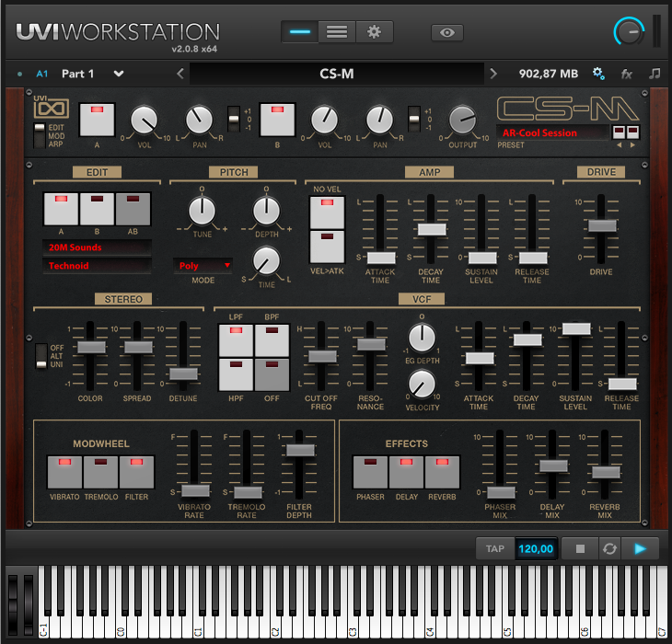Open the AR-Cool Session preset menu
This screenshot has width=672, height=644.
pyautogui.click(x=552, y=132)
